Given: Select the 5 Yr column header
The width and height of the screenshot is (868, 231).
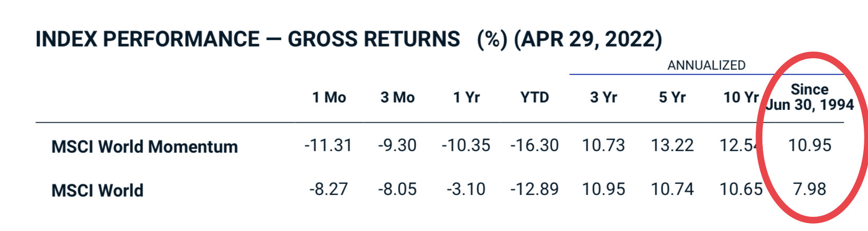Looking at the screenshot, I should coord(672,98).
